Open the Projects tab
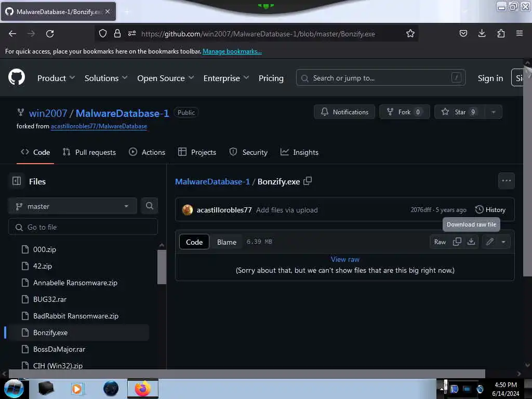532x399 pixels. (x=197, y=152)
